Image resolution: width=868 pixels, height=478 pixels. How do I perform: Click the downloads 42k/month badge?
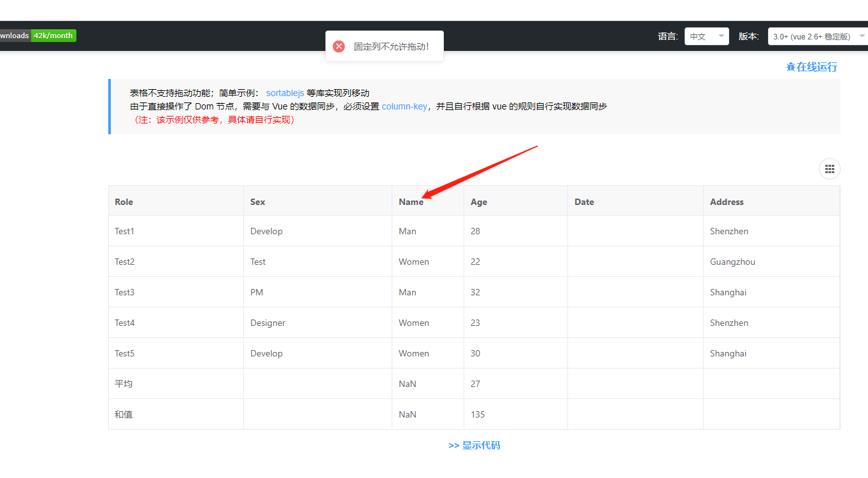point(38,36)
